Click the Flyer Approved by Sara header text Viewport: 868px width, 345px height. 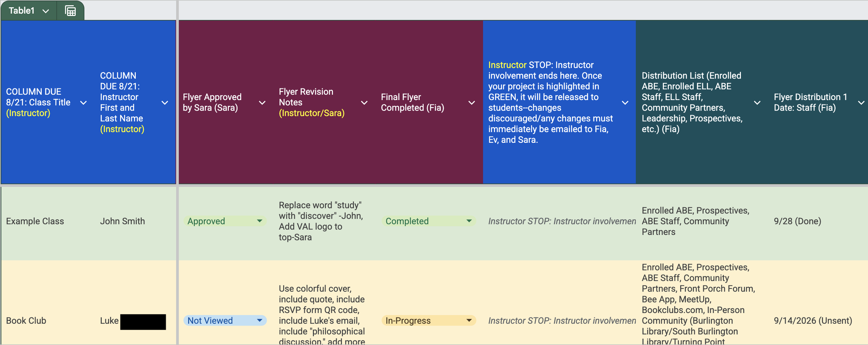[212, 102]
